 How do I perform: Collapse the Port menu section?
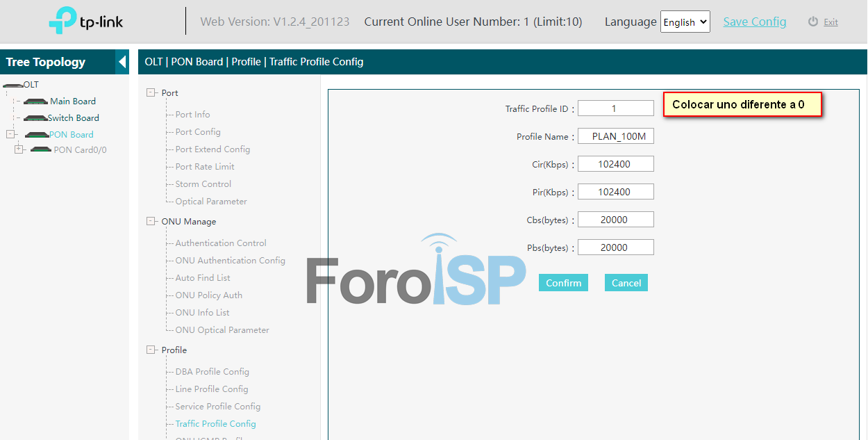151,92
